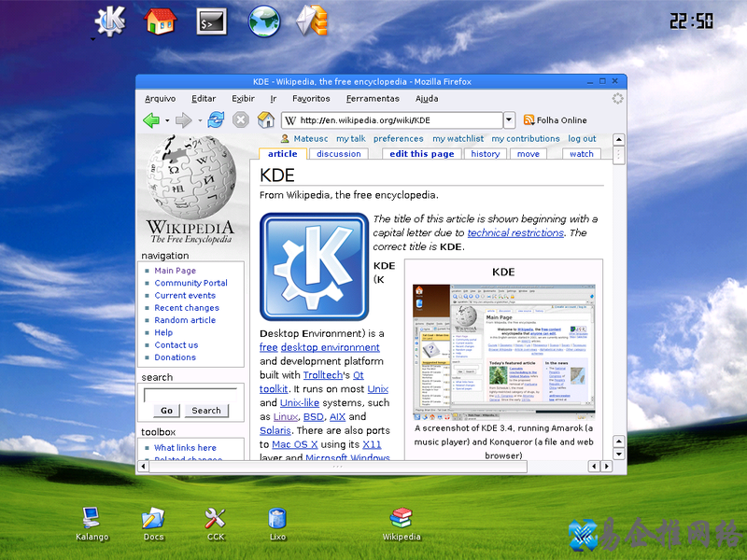This screenshot has width=747, height=560.
Task: Click the Go search button
Action: (x=166, y=411)
